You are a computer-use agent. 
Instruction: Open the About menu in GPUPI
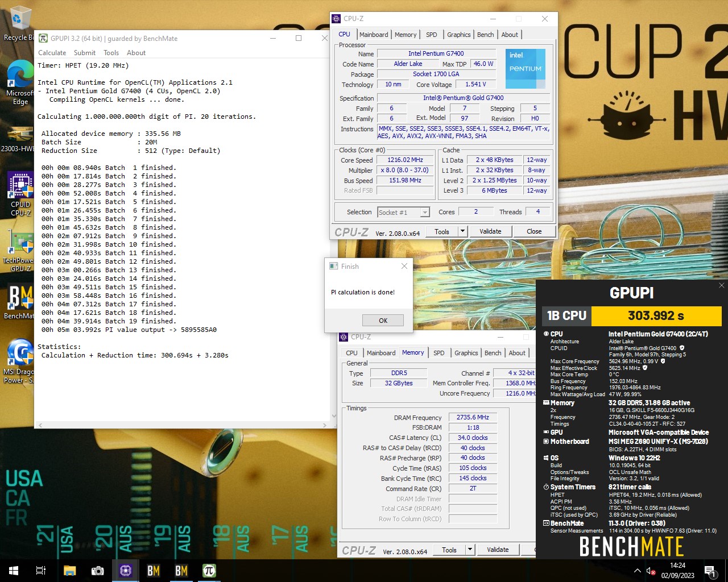[x=136, y=53]
